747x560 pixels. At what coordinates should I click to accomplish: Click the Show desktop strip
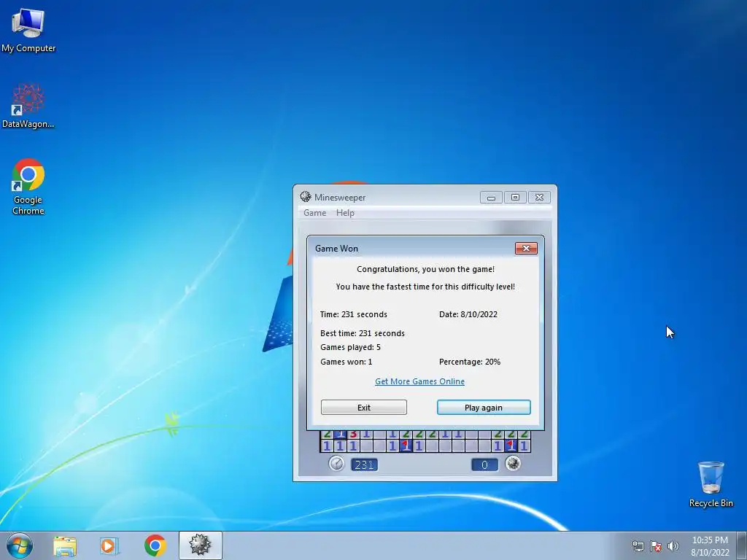point(742,545)
